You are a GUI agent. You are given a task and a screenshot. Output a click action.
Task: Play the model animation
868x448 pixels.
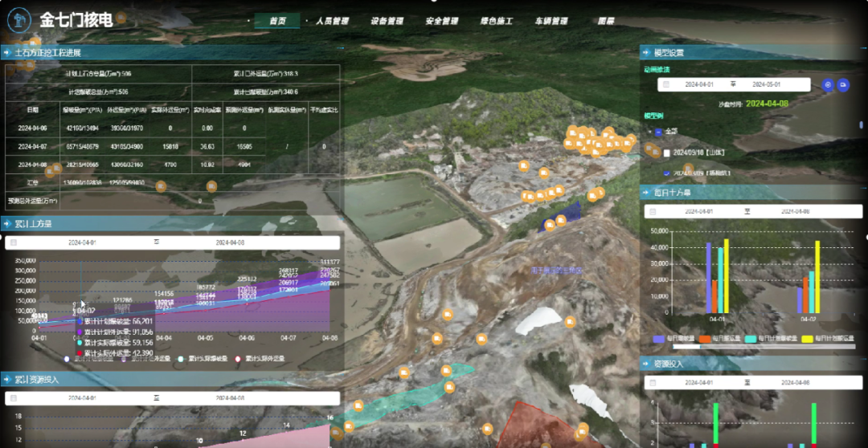pos(828,84)
